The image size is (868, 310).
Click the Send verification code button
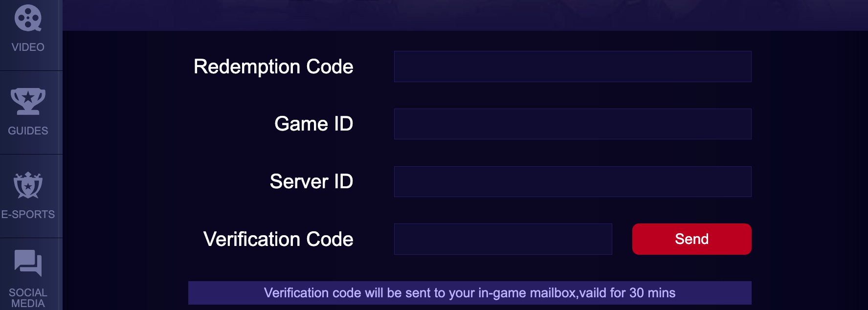(691, 239)
